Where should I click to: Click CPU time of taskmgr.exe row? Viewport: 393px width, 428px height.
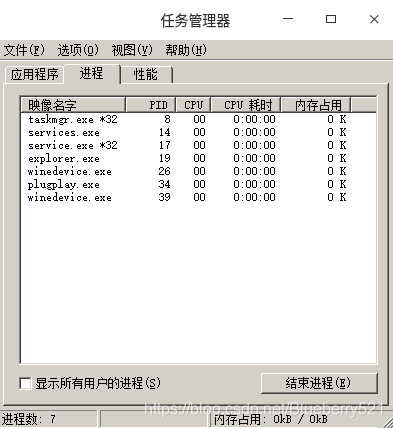coord(254,119)
